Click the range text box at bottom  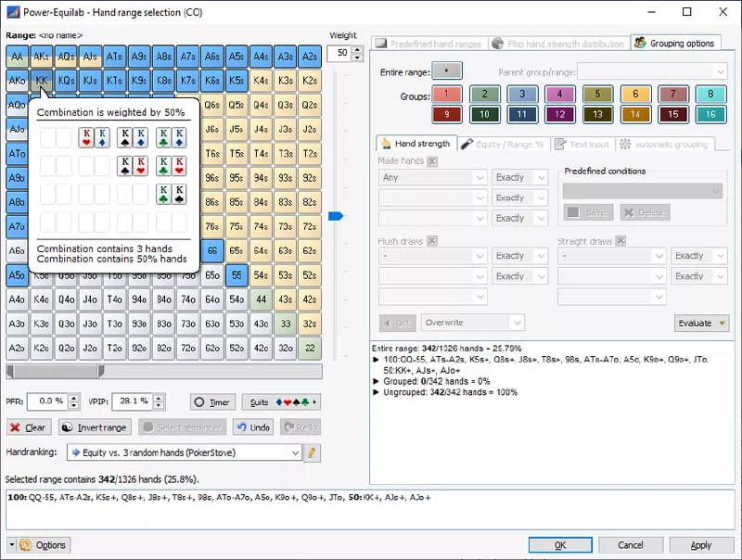[x=370, y=509]
